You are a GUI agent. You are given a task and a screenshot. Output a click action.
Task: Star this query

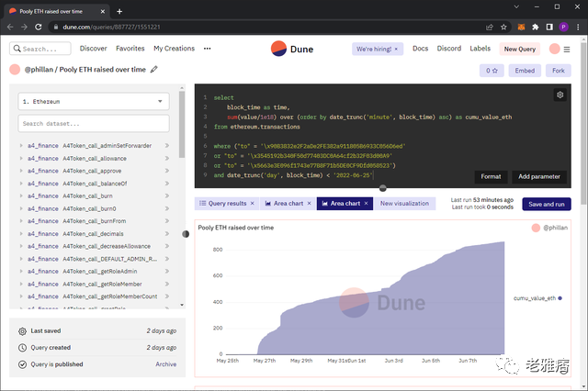coord(492,71)
